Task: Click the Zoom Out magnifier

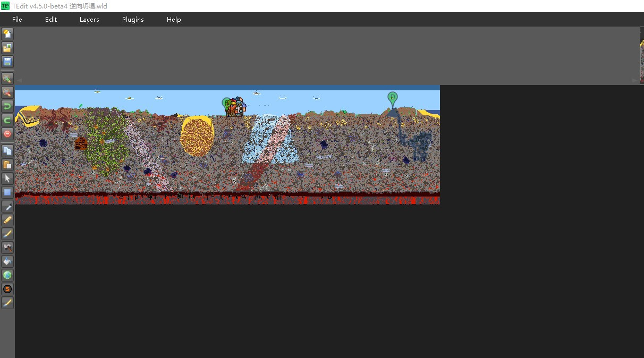Action: click(7, 92)
